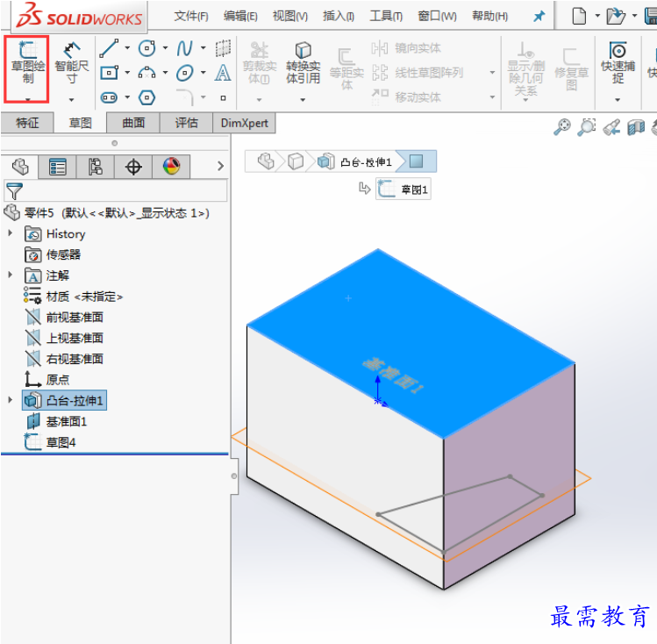Select the Point sketch tool
Viewport: 657px width, 644px height.
tap(224, 98)
